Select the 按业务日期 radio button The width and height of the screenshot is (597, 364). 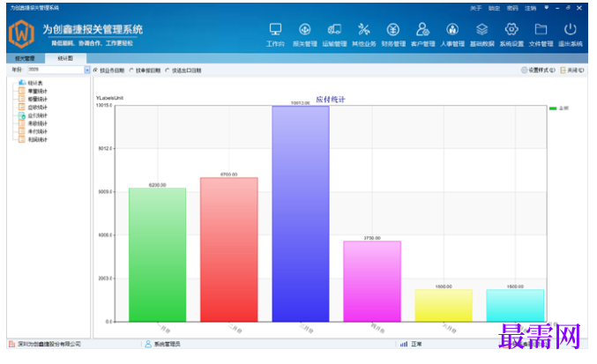(x=95, y=70)
